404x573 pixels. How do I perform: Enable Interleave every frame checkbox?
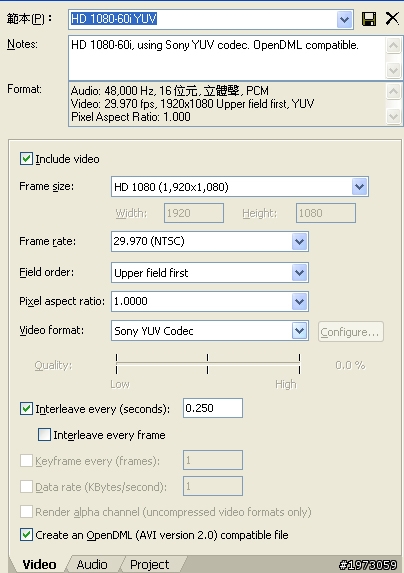44,435
